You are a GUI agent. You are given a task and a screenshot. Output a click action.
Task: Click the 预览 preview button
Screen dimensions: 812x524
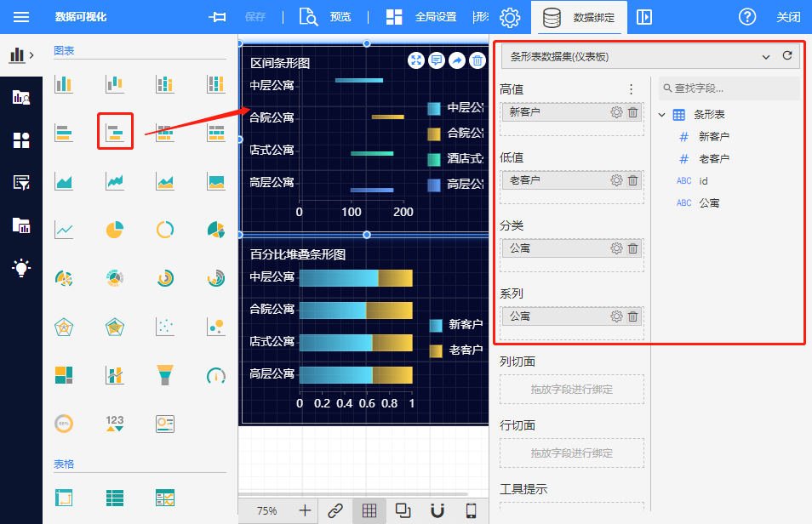326,17
